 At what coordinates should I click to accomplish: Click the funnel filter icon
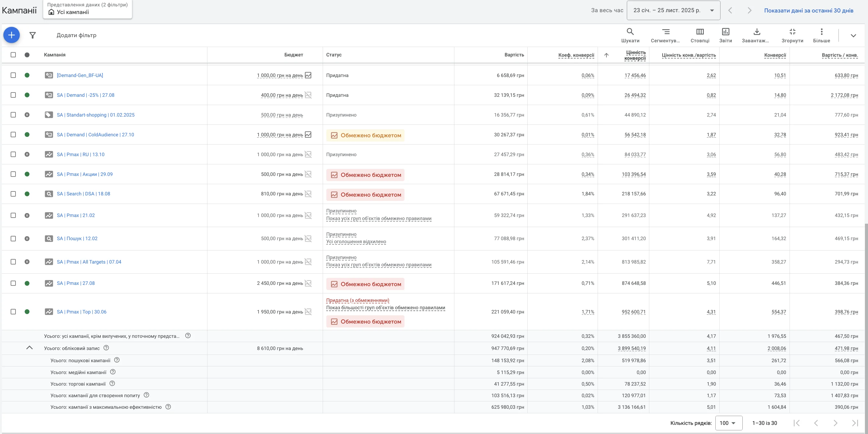click(33, 35)
